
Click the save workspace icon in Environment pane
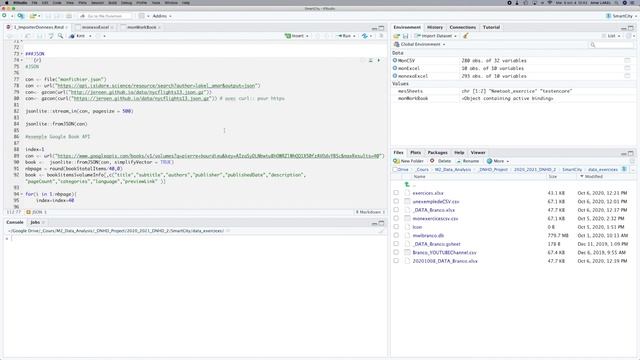tap(405, 36)
